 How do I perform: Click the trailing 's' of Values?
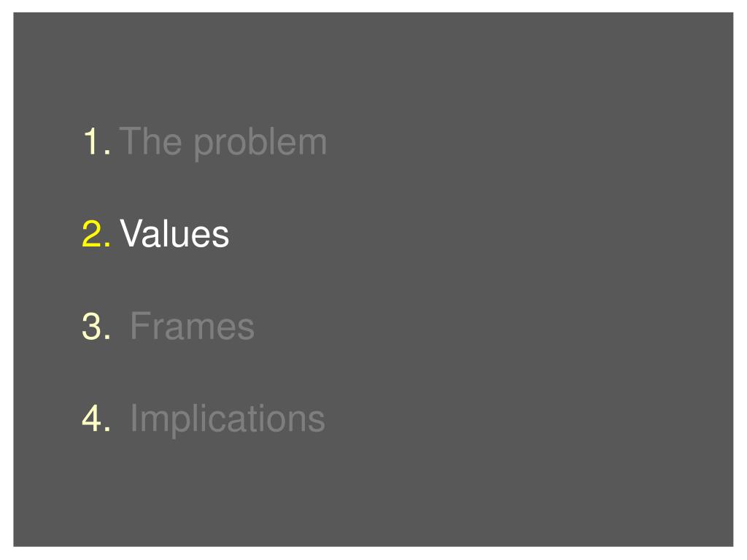click(222, 237)
